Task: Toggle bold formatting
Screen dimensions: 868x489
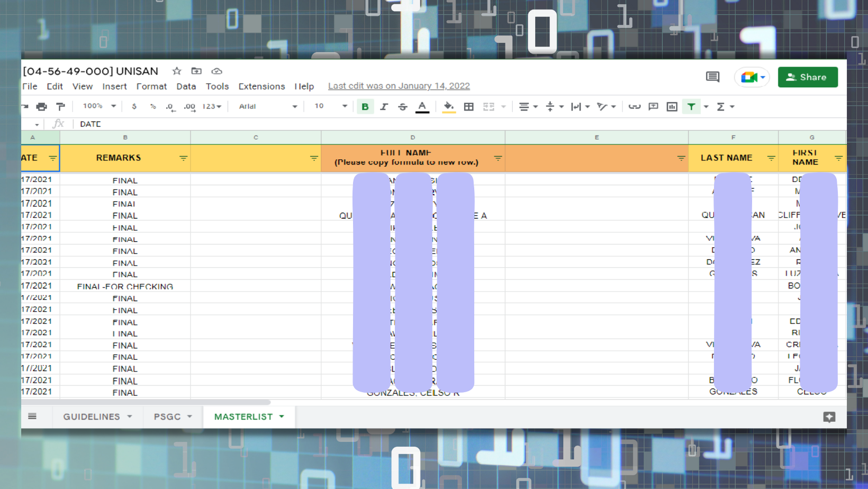Action: pos(365,106)
